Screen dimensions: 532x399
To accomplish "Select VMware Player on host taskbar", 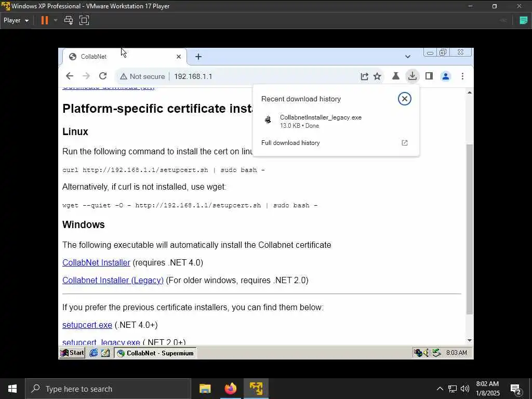I will 256,389.
